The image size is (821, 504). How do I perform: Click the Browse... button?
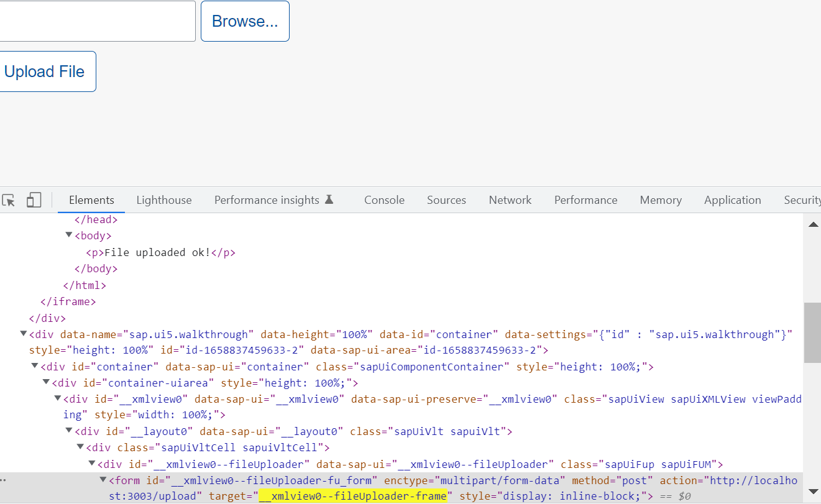(244, 21)
